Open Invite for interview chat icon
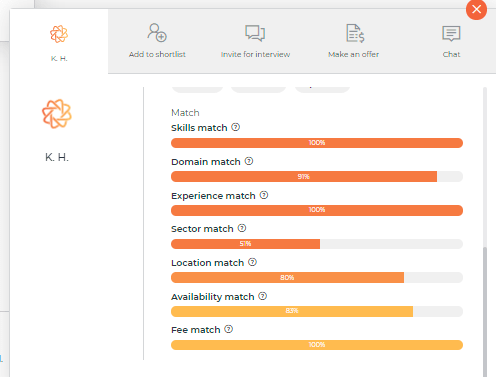This screenshot has height=377, width=496. click(255, 33)
